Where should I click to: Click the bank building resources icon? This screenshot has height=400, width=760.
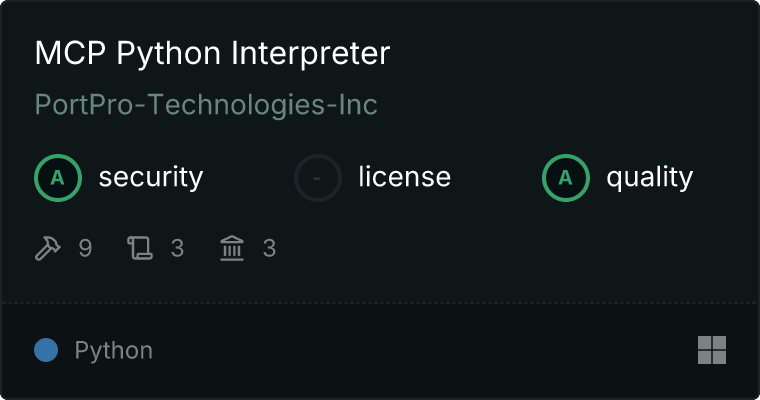click(x=232, y=248)
